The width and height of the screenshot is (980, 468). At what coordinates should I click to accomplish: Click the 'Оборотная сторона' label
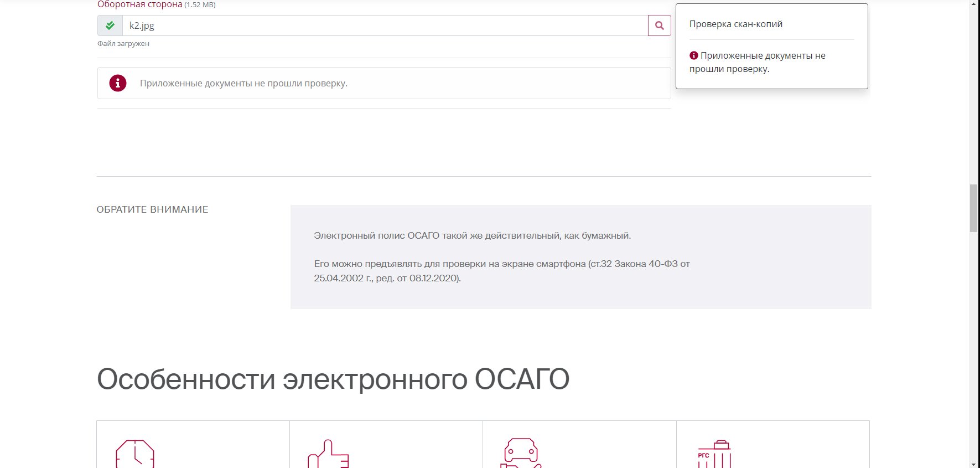pyautogui.click(x=139, y=4)
